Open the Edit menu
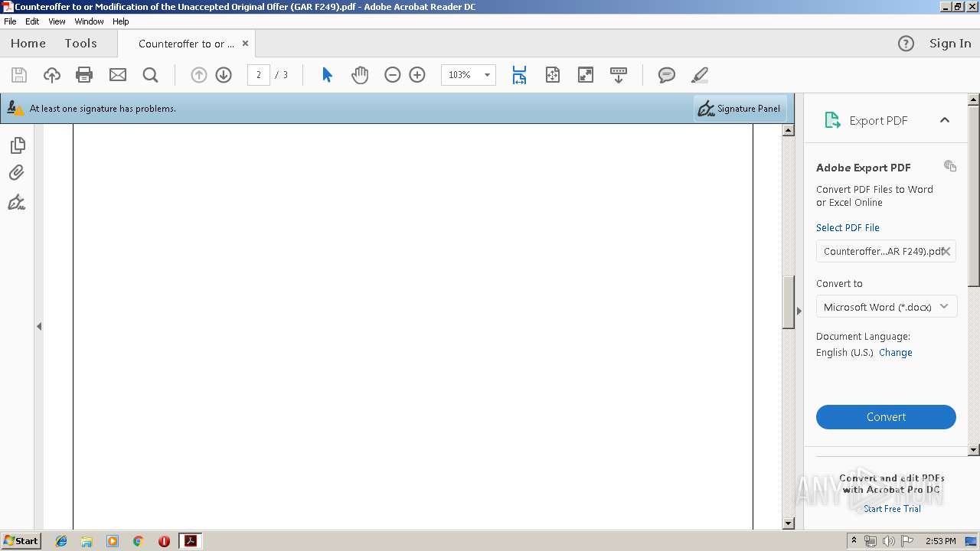This screenshot has height=551, width=980. [x=32, y=21]
